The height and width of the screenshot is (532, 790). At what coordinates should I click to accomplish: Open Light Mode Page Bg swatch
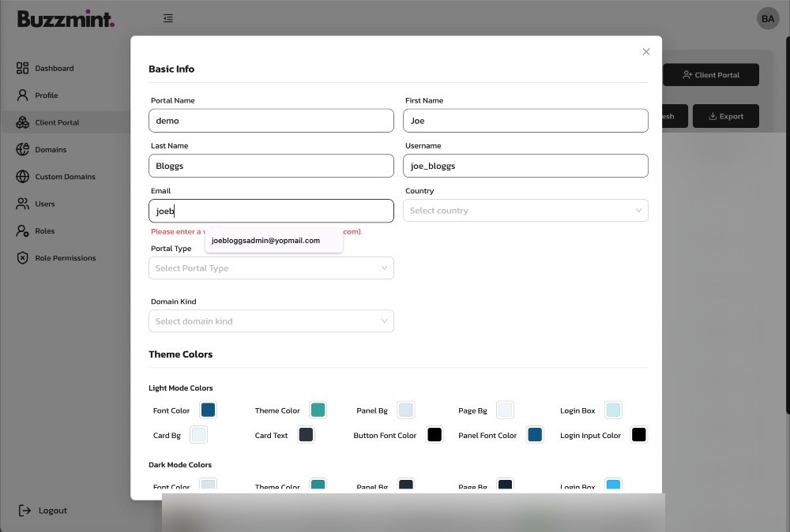point(505,410)
